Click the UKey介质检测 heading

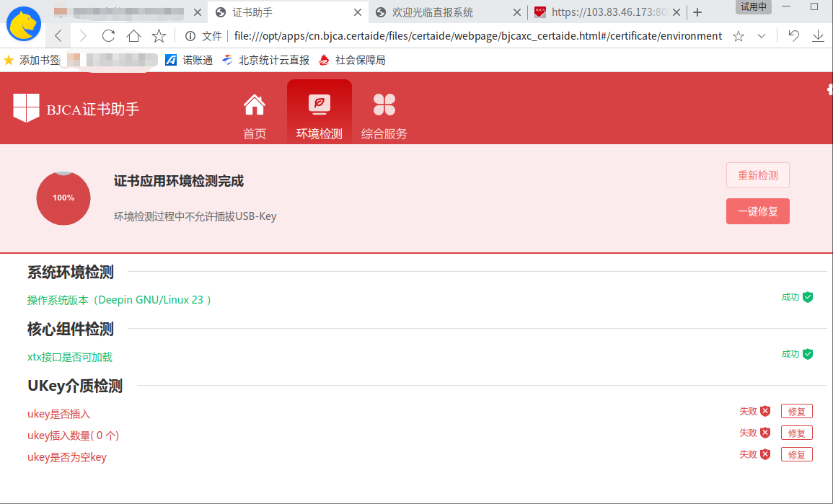(75, 386)
